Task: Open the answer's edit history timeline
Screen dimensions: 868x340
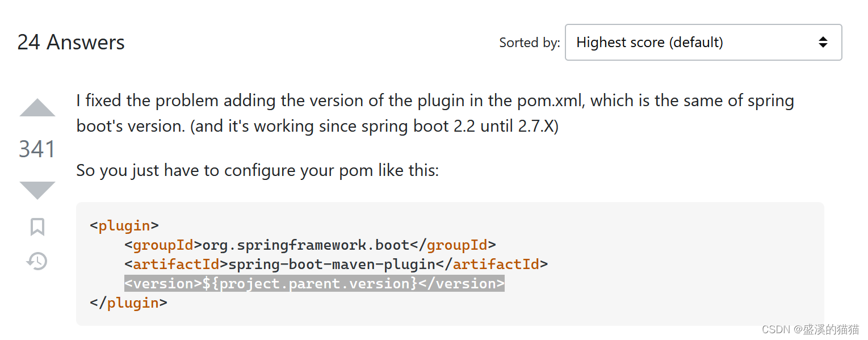Action: (36, 261)
